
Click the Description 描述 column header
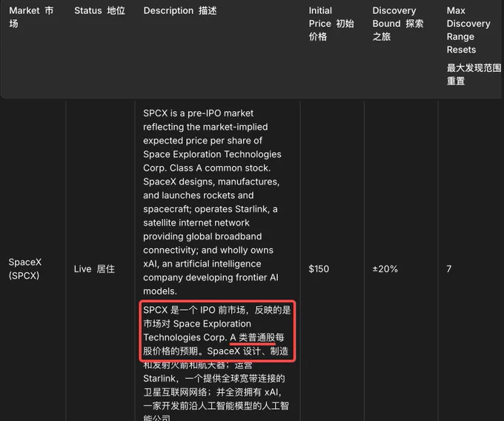180,10
